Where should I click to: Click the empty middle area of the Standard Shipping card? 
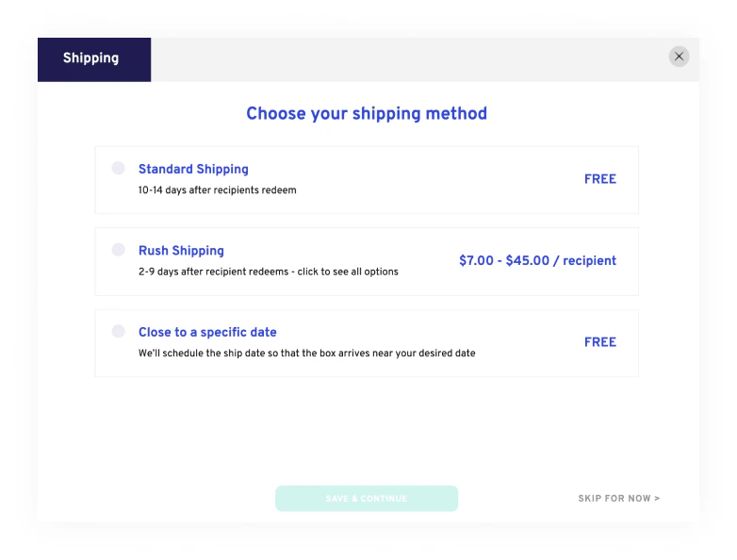[x=437, y=180]
